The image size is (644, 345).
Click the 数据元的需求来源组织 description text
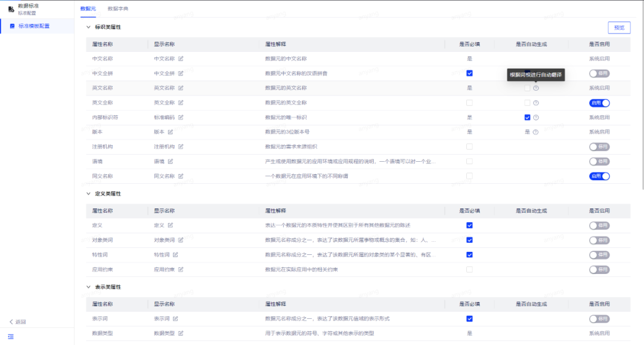pyautogui.click(x=291, y=147)
